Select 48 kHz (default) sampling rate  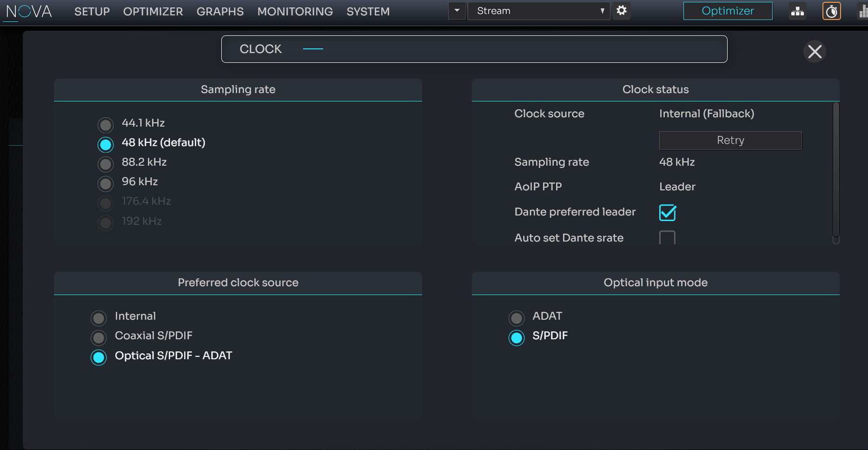click(x=106, y=145)
